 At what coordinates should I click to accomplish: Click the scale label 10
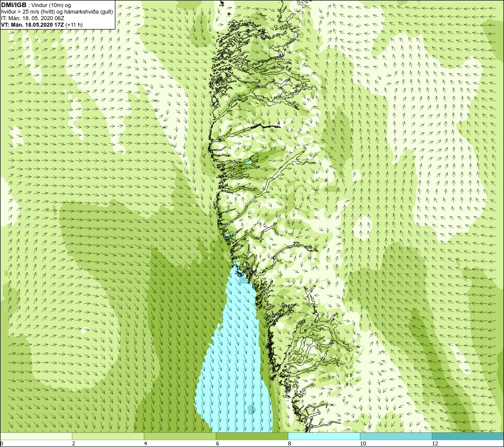tap(363, 444)
